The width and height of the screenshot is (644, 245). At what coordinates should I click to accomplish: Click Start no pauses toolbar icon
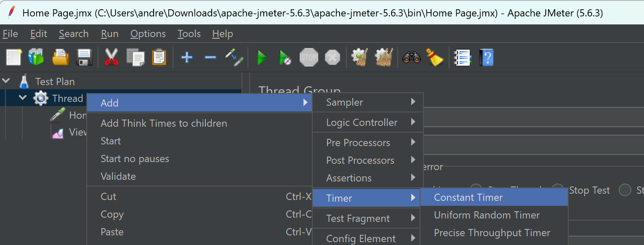pos(285,57)
